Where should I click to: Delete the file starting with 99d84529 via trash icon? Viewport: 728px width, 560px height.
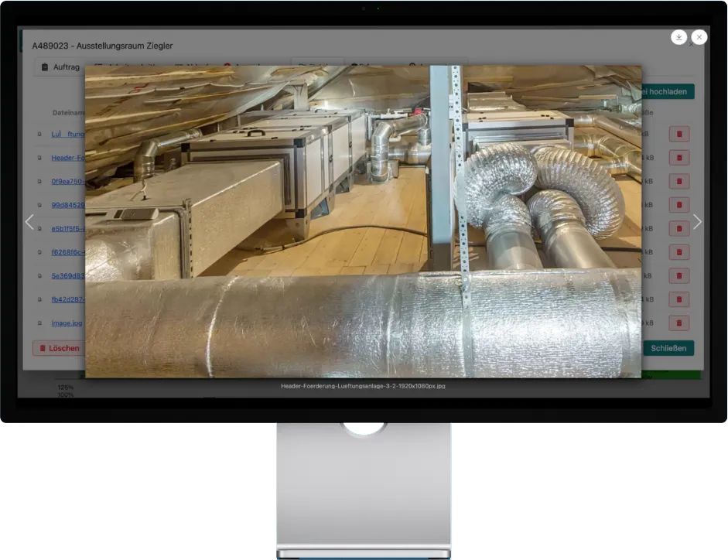coord(678,205)
